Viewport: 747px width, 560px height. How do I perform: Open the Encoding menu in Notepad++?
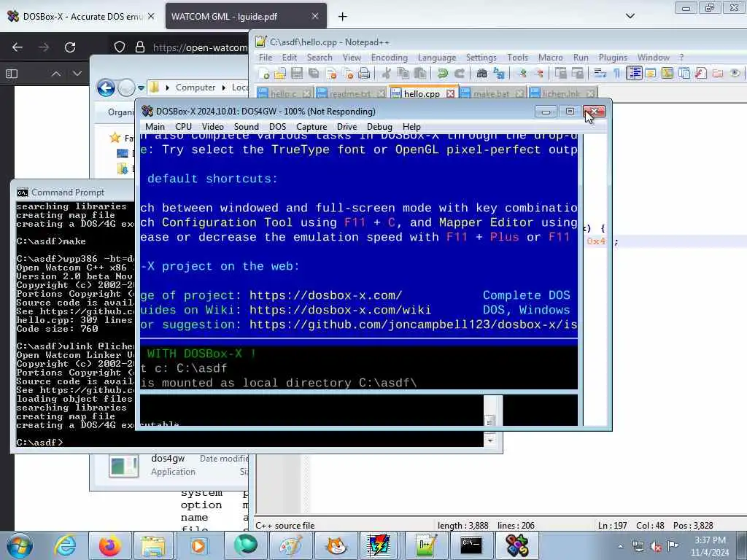[x=390, y=57]
